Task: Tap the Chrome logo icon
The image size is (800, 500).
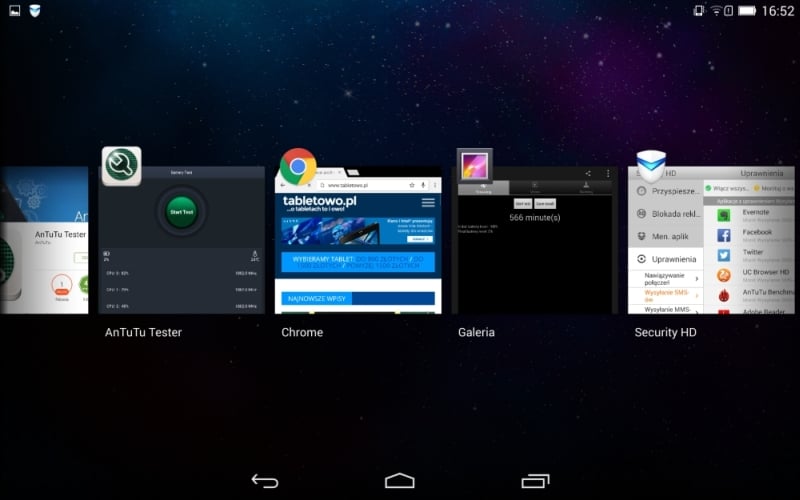Action: click(x=298, y=166)
